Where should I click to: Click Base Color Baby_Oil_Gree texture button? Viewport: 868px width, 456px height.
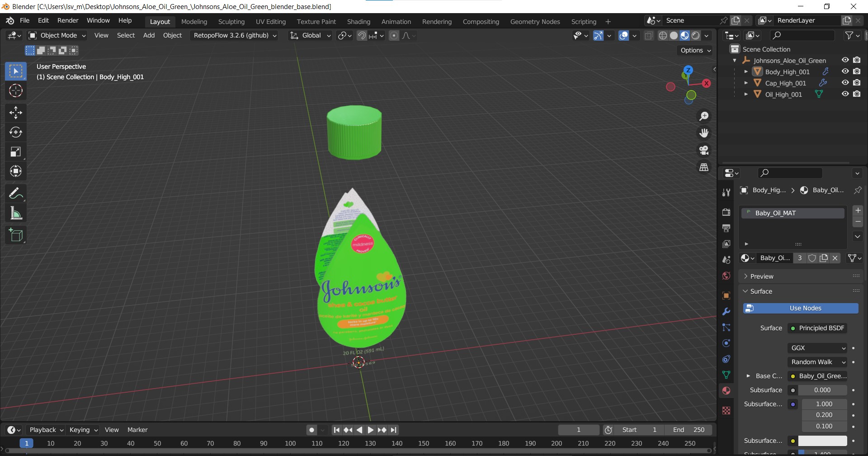point(817,376)
